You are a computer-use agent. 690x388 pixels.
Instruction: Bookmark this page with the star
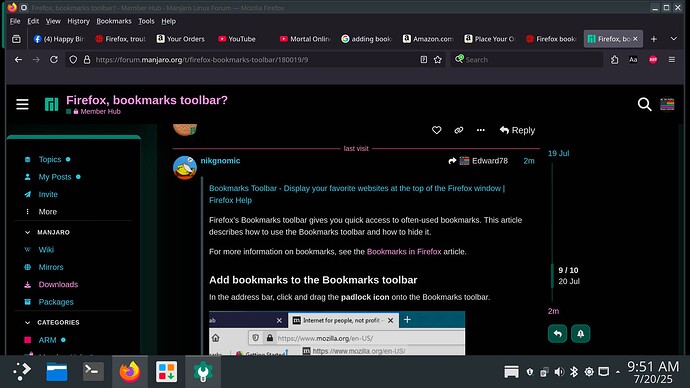(x=437, y=59)
